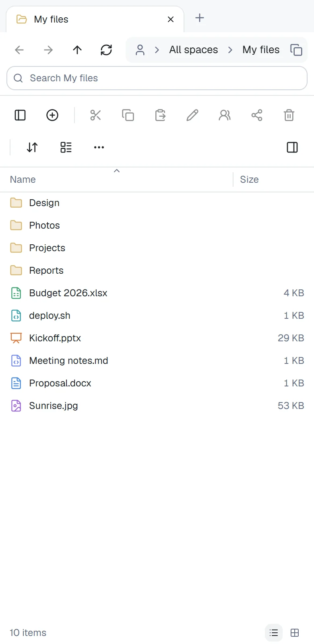Go back with the left arrow

(19, 50)
